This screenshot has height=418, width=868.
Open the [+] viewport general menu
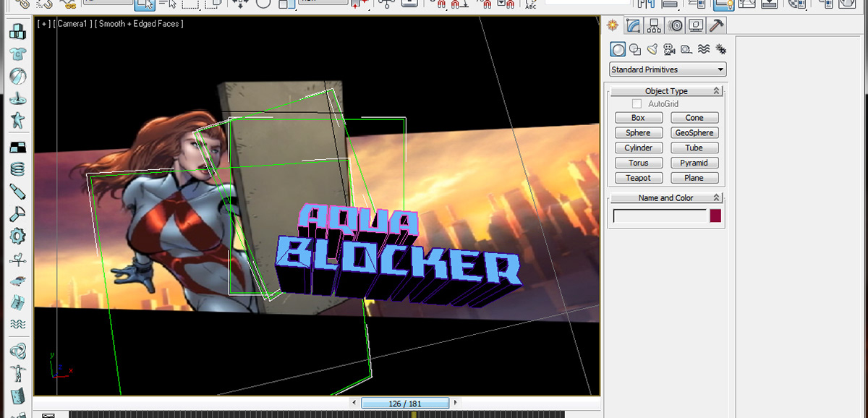tap(45, 24)
